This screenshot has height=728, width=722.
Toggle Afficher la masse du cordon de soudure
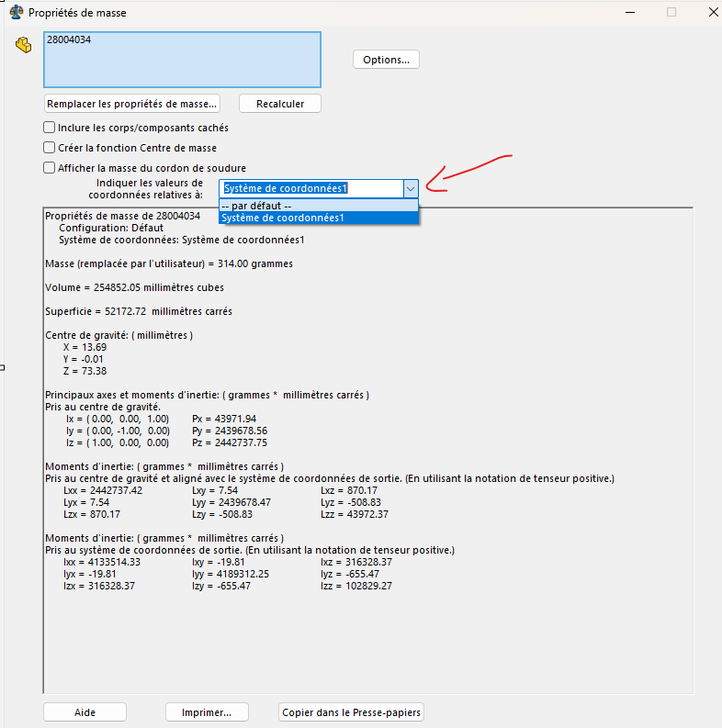click(x=50, y=167)
